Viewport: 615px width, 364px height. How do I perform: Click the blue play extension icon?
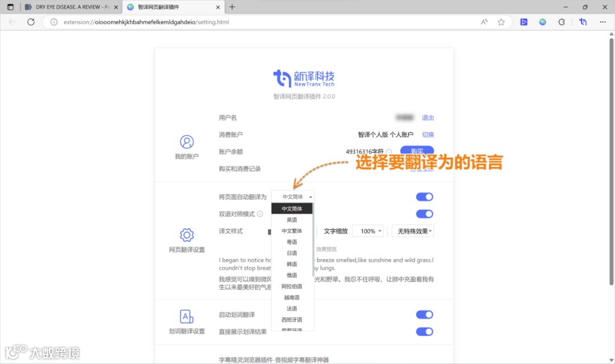[x=524, y=22]
